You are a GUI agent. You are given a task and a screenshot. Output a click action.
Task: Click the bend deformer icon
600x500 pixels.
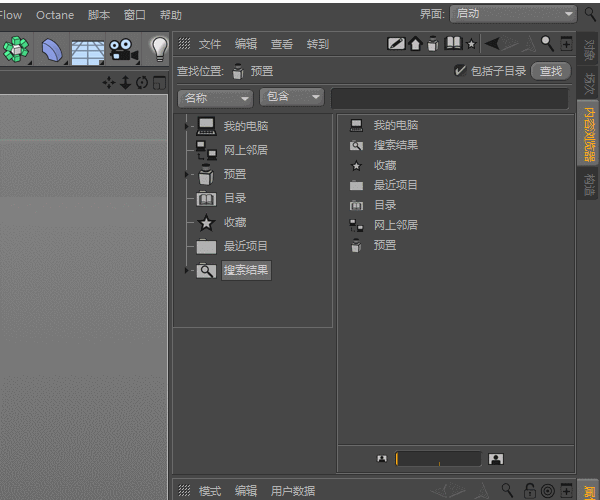point(52,50)
